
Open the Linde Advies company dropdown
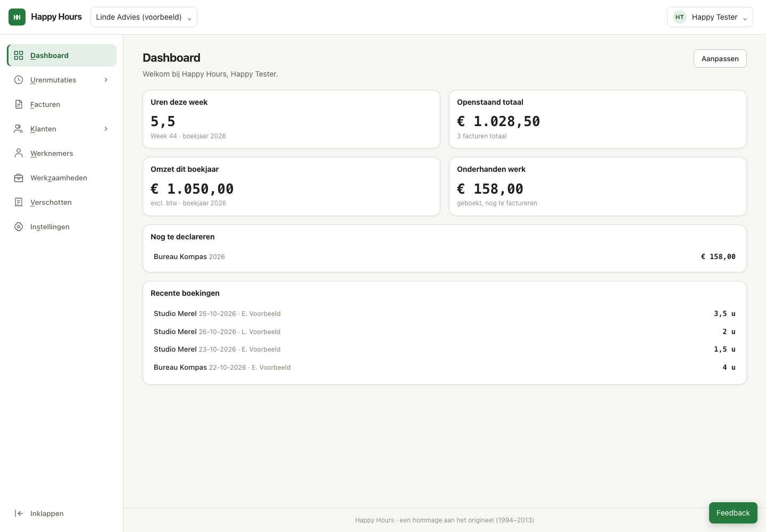144,17
